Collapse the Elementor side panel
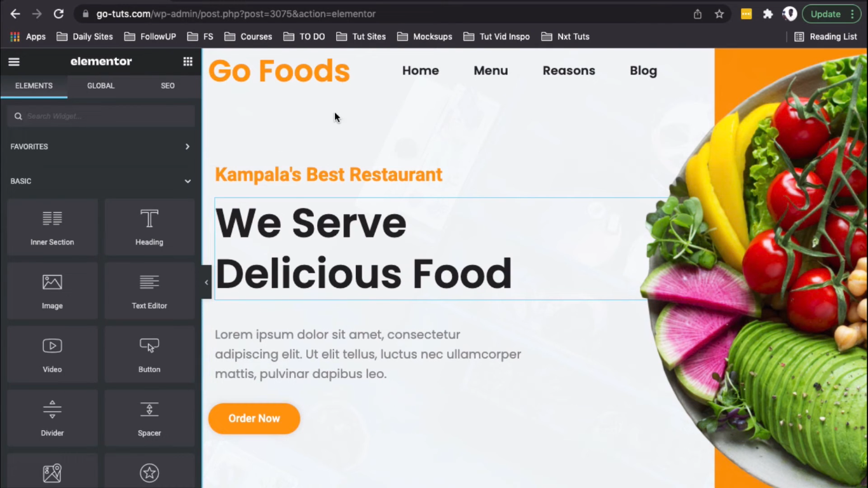 tap(206, 282)
